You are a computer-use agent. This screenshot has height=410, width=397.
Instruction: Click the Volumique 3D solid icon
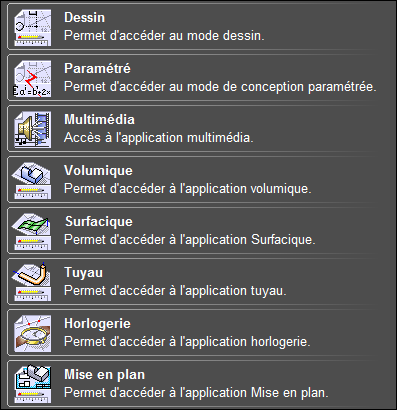coord(33,181)
